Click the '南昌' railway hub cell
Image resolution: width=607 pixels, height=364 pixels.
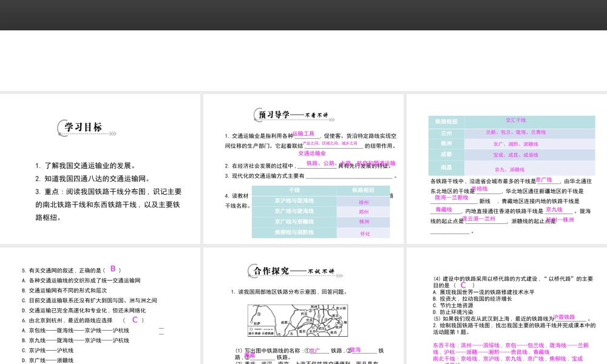446,167
